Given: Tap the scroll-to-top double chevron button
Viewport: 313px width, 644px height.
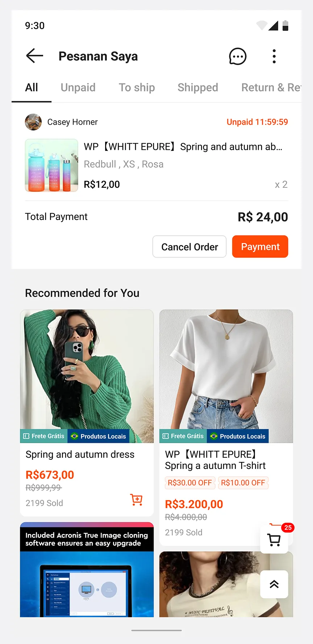Looking at the screenshot, I should coord(274,584).
